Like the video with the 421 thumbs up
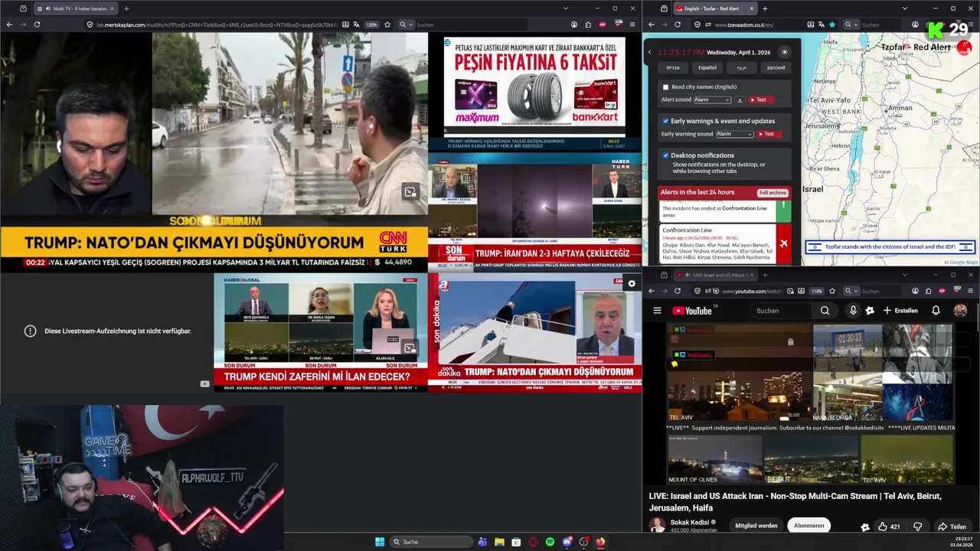This screenshot has width=980, height=551. click(x=890, y=527)
